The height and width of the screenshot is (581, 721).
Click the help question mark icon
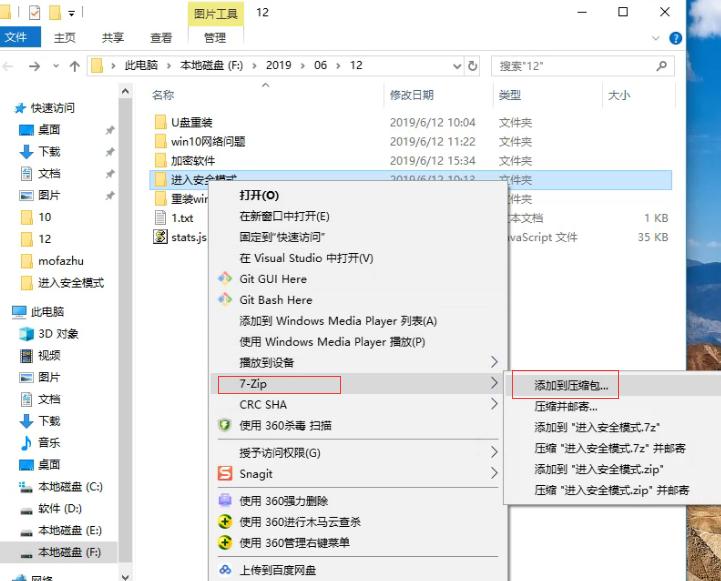[675, 38]
